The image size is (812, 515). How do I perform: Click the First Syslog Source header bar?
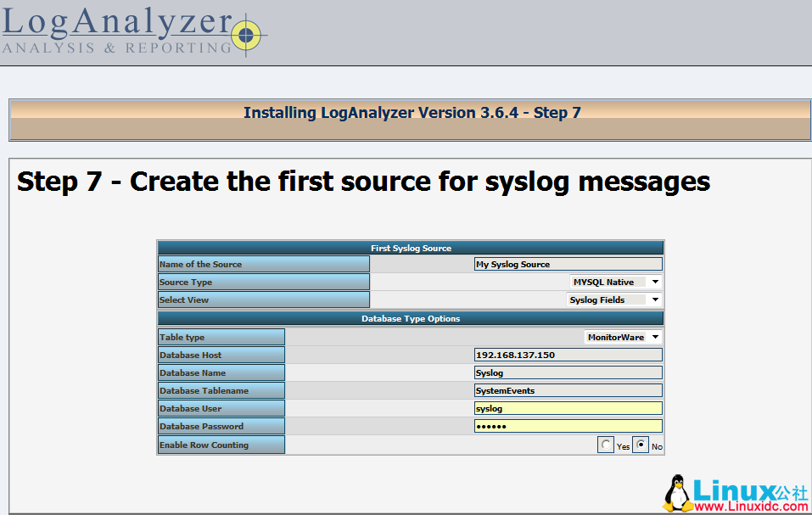(x=410, y=248)
